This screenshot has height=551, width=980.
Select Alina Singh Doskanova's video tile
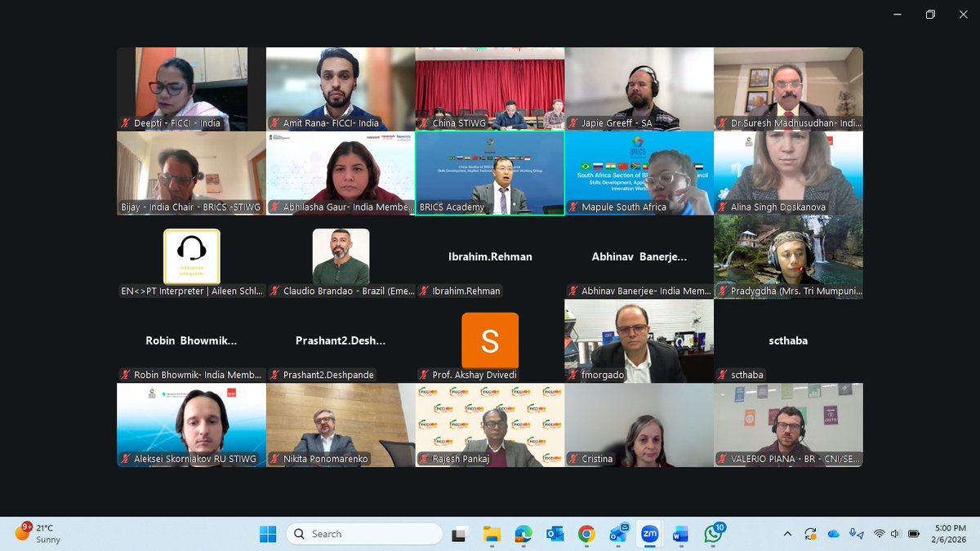pyautogui.click(x=788, y=173)
